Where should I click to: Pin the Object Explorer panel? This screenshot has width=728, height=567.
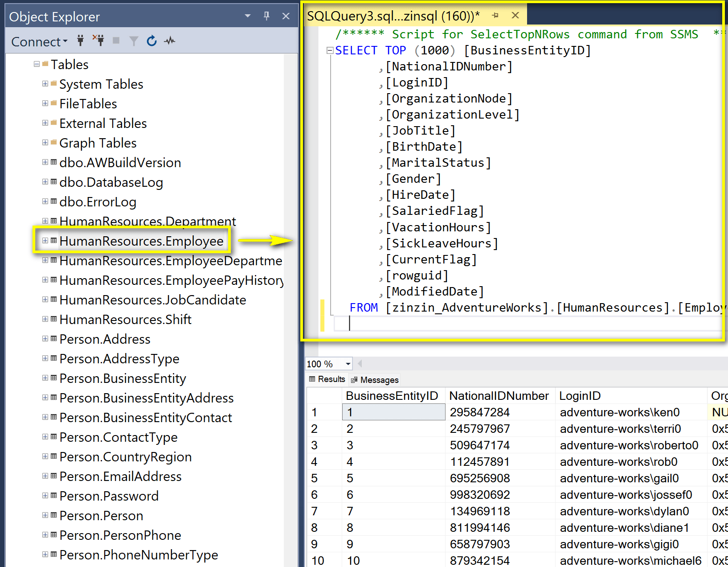[x=266, y=16]
